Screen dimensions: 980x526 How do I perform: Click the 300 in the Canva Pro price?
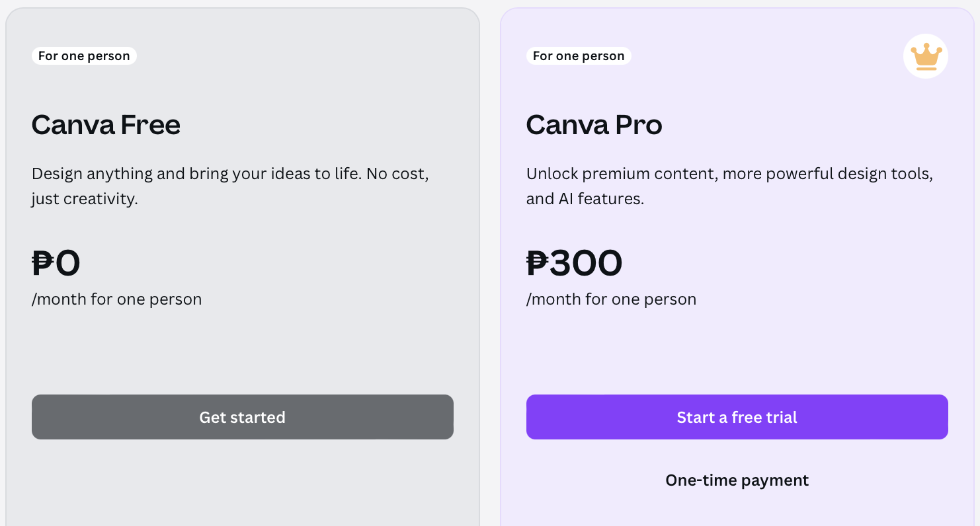587,263
